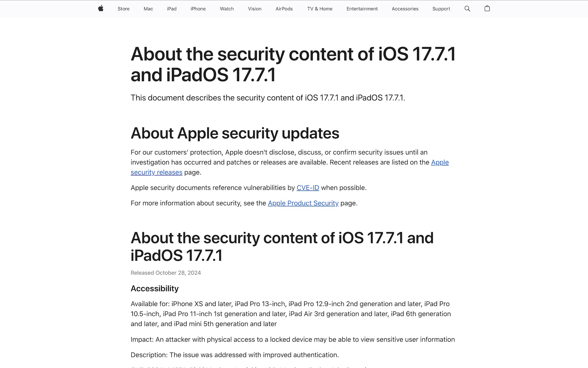Open AirPods in the nav bar
Screen dimensions: 588x368
click(x=284, y=9)
